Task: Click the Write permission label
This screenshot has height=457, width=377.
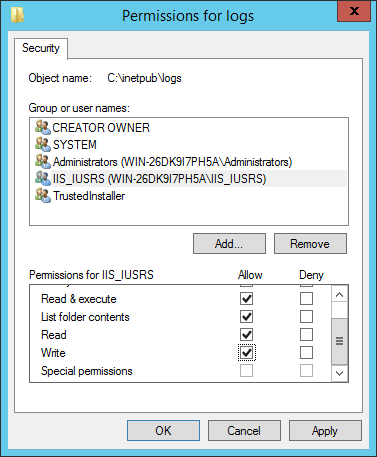Action: 53,353
